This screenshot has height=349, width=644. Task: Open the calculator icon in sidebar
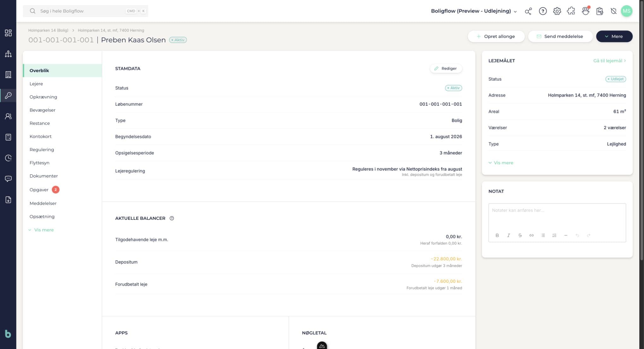pyautogui.click(x=8, y=137)
